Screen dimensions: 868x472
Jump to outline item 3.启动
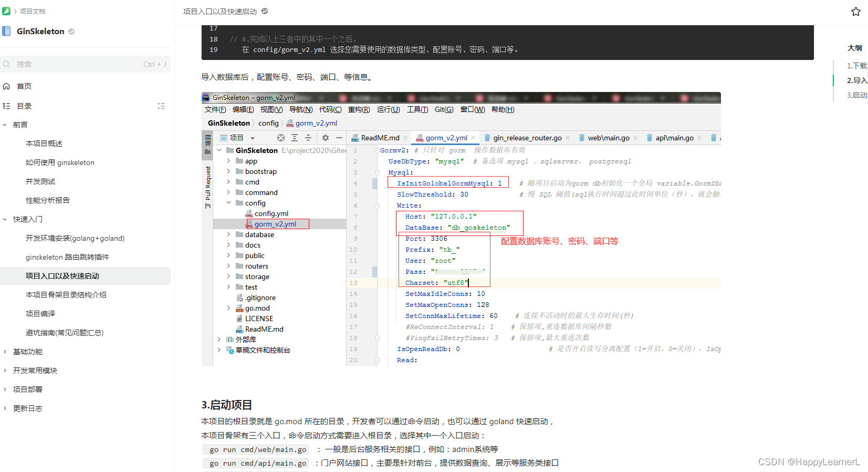(x=857, y=95)
